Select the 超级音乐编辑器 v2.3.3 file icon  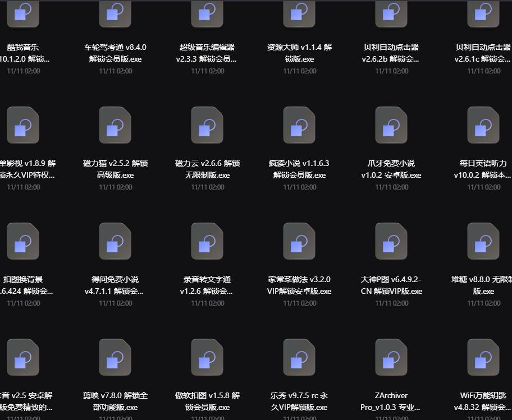pyautogui.click(x=207, y=13)
